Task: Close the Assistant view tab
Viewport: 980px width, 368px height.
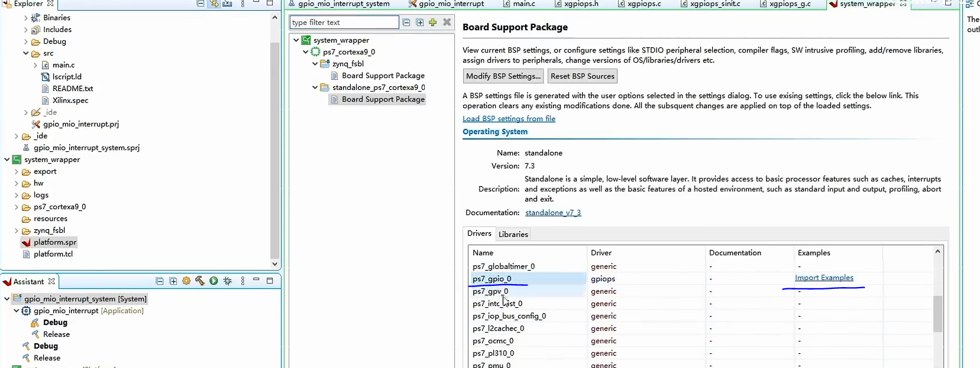Action: [51, 282]
